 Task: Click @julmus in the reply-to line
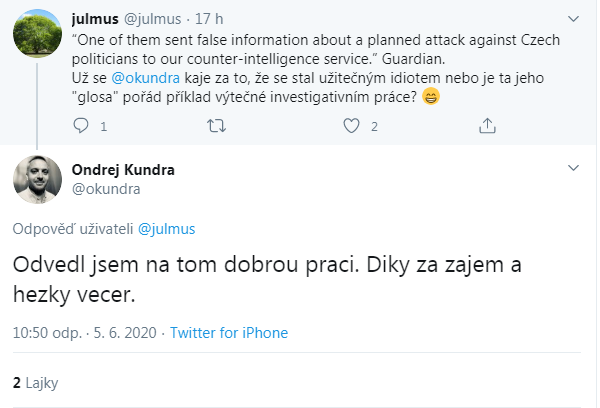tap(169, 230)
